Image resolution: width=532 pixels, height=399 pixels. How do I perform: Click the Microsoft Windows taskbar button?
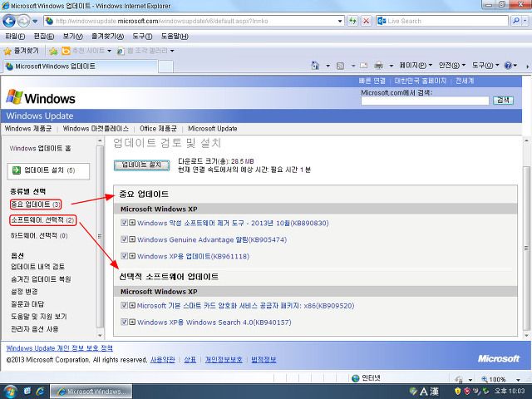coord(91,392)
